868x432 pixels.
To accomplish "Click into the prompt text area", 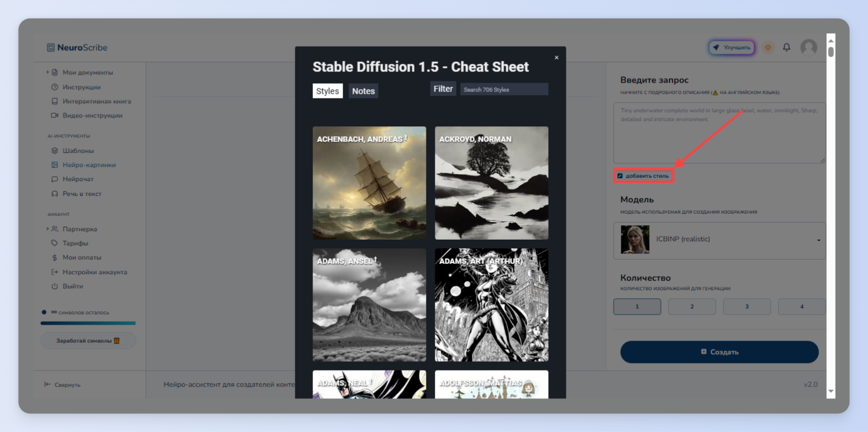I will point(719,133).
